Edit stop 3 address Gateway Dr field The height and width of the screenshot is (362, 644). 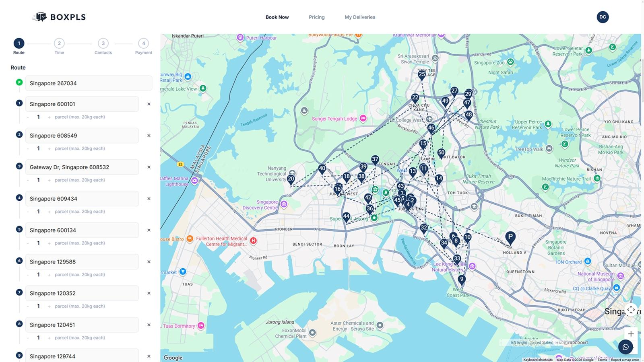tap(82, 167)
